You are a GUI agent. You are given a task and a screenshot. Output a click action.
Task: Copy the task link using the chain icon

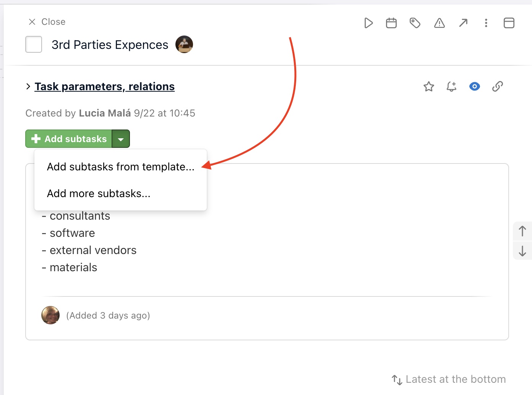point(497,86)
